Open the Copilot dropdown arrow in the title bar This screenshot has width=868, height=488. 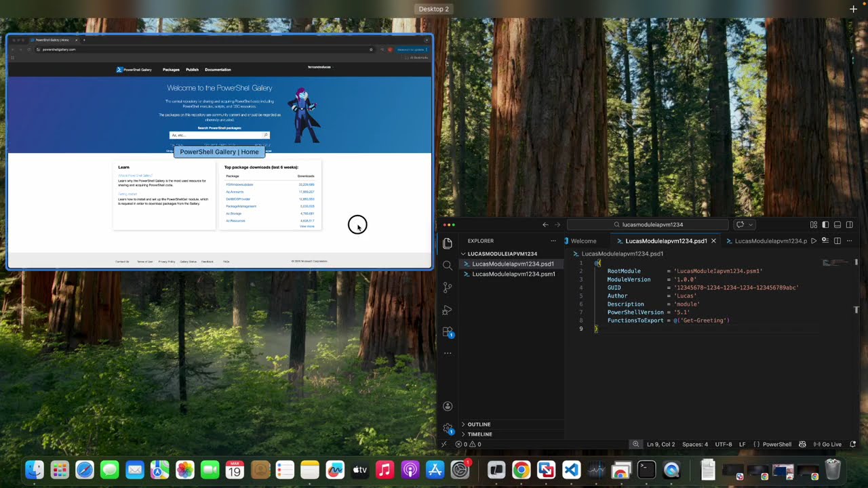pyautogui.click(x=750, y=224)
